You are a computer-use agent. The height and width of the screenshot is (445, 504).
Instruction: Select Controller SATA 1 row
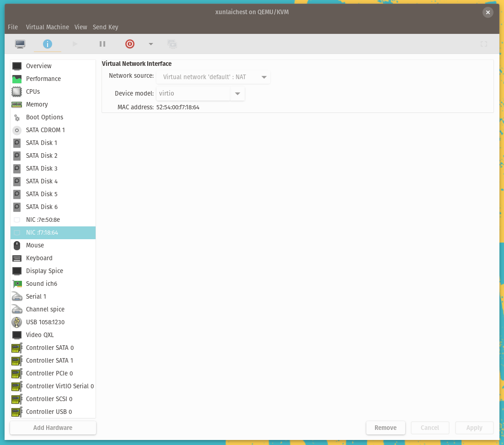53,360
